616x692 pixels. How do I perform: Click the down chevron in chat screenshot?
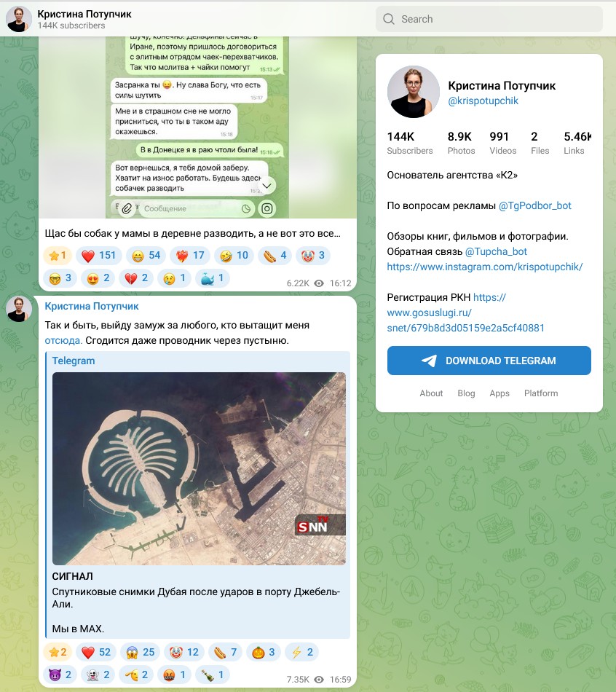pos(266,186)
